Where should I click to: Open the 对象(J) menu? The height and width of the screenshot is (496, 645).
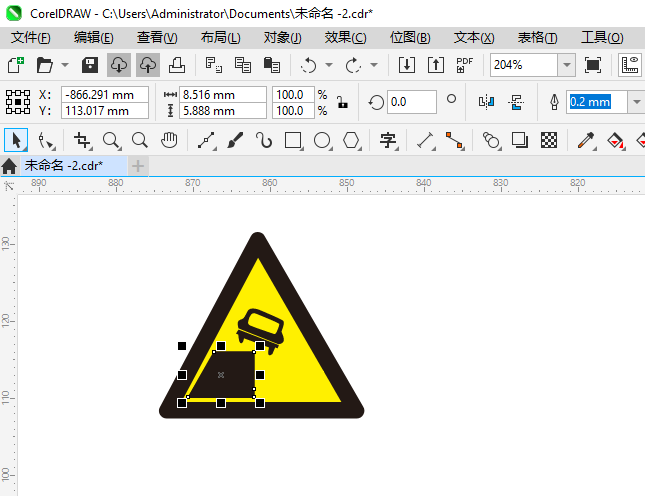tap(283, 38)
